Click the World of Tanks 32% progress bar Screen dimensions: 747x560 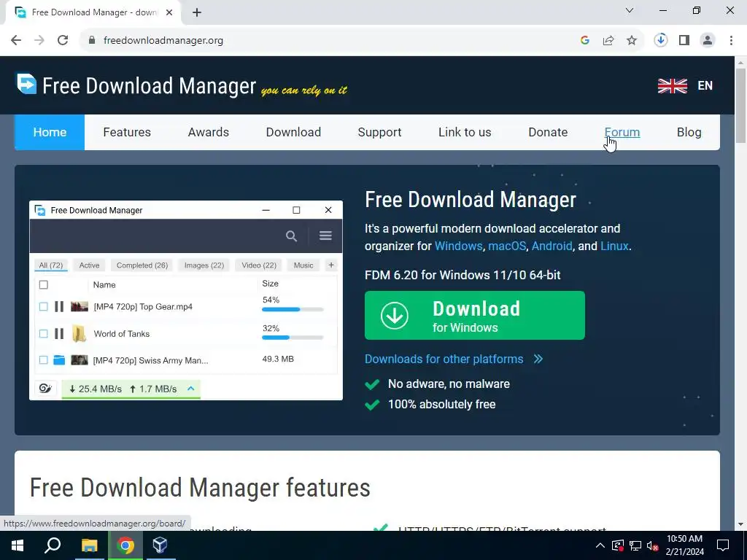[x=293, y=338]
